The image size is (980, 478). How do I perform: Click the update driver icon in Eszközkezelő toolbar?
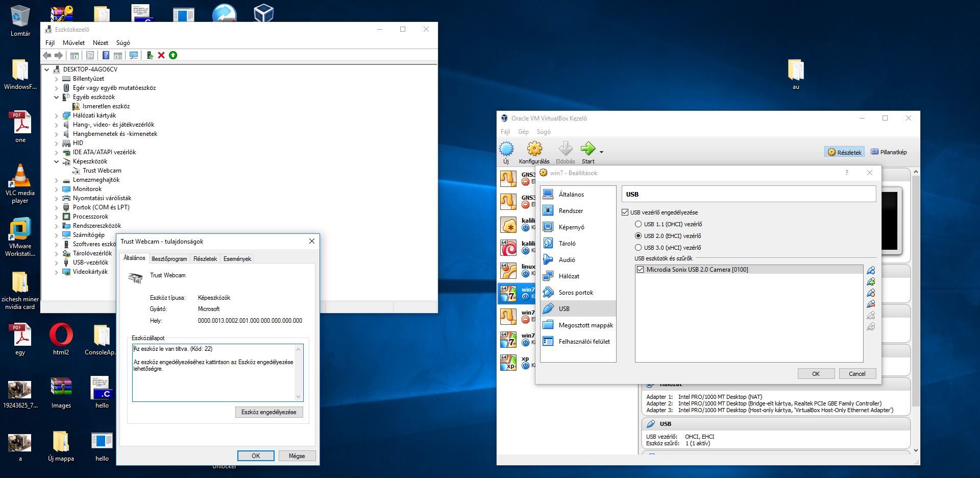click(150, 55)
